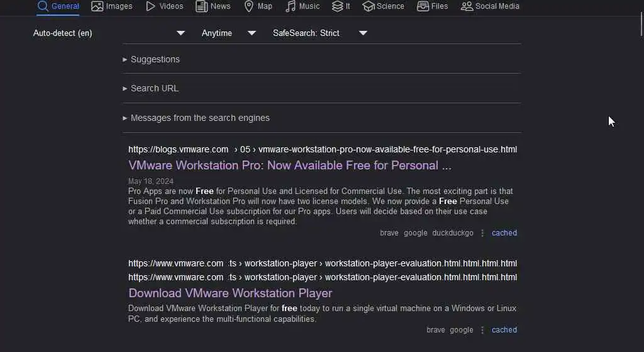Switch to the Files tab label
644x352 pixels.
(x=440, y=6)
